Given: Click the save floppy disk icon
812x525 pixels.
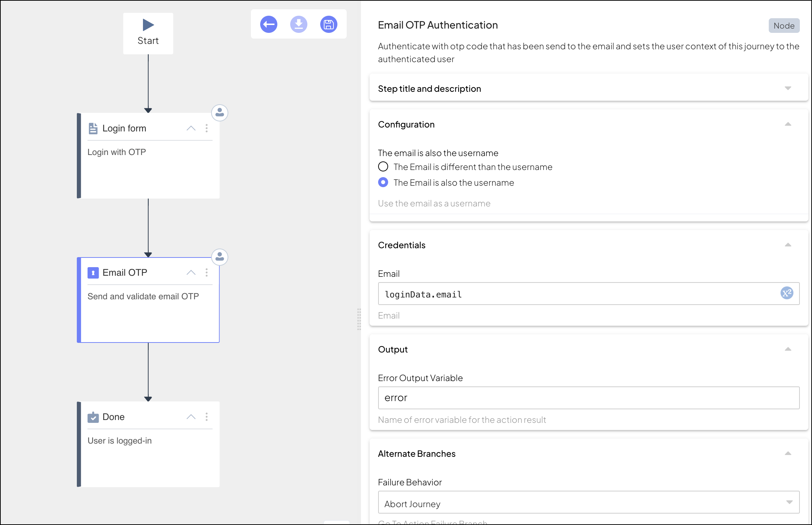Looking at the screenshot, I should click(x=328, y=24).
